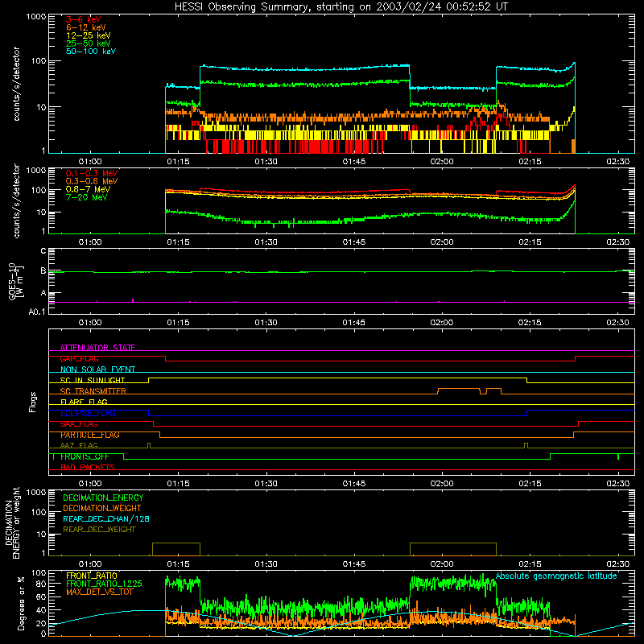Click the GAP_FLAG label
Screen dimensions: 644x644
click(x=79, y=358)
